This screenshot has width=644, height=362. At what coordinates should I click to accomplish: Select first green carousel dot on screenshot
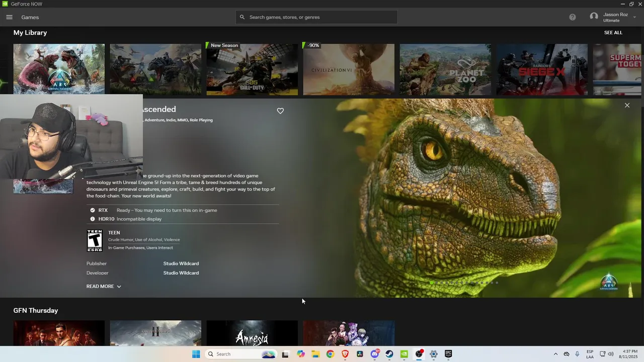click(432, 283)
